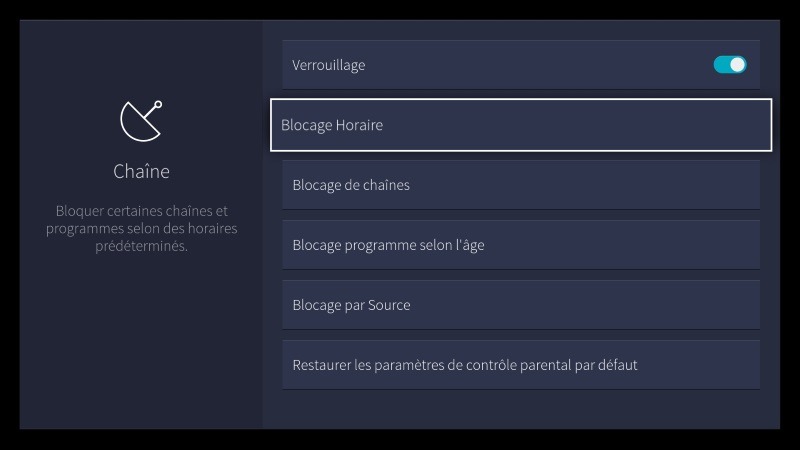Open Blocage de chaînes settings
The height and width of the screenshot is (450, 800).
pos(520,185)
